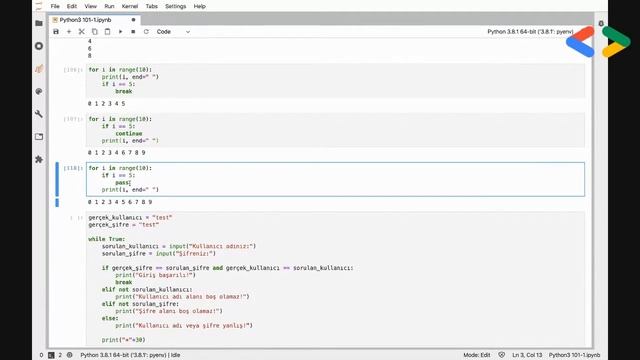Cut the selected cell with scissors icon

(82, 31)
